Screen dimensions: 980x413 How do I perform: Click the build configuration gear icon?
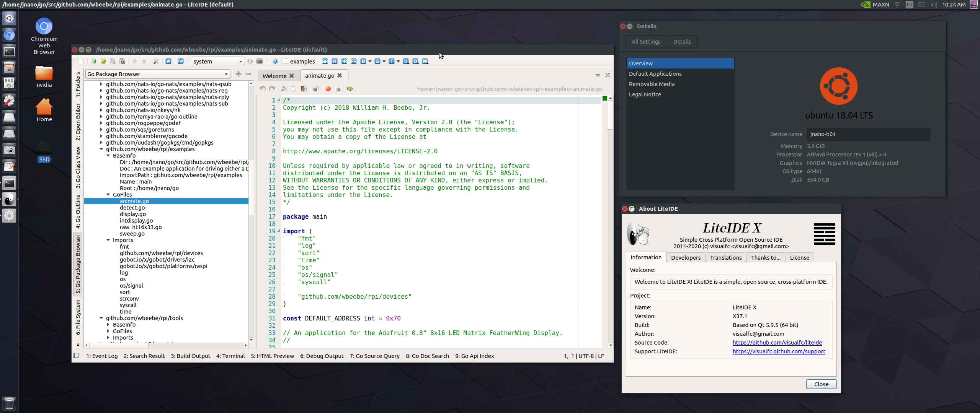275,61
